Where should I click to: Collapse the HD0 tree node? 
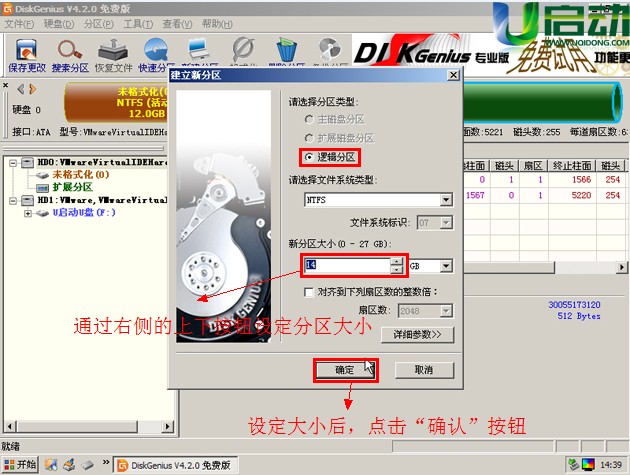tap(13, 163)
